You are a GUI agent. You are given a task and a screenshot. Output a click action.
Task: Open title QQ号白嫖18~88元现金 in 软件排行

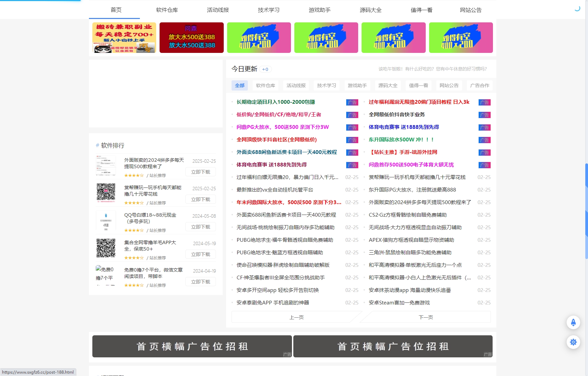pyautogui.click(x=150, y=218)
